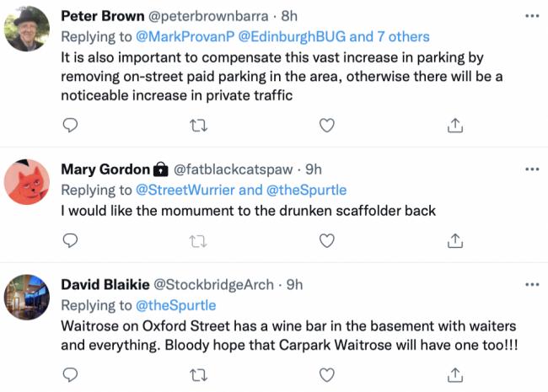Share Peter Brown's tweet

coord(455,125)
